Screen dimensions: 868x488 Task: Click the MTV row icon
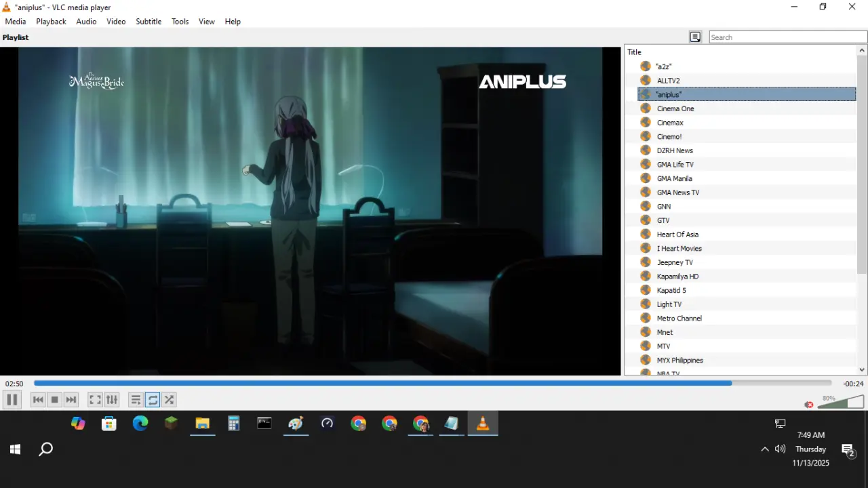(x=646, y=346)
